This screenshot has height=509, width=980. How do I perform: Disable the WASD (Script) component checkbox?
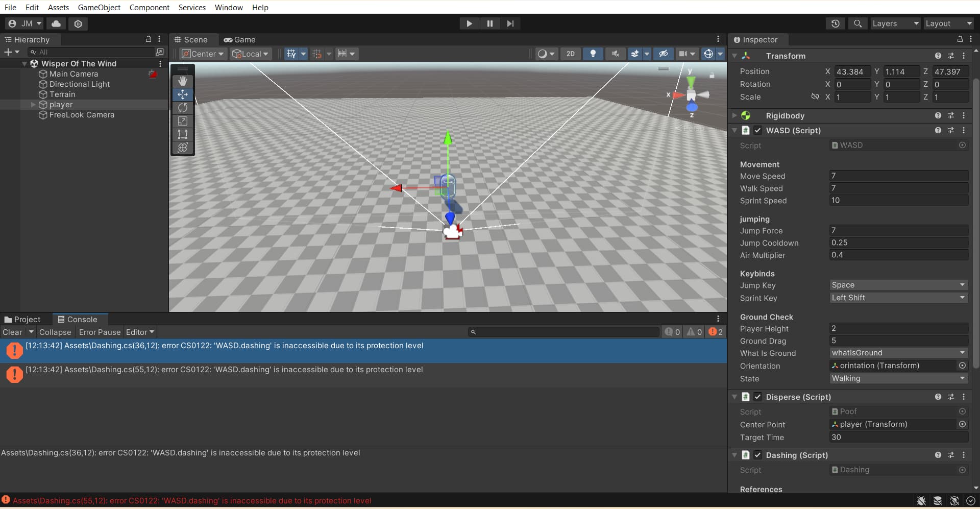click(x=757, y=130)
